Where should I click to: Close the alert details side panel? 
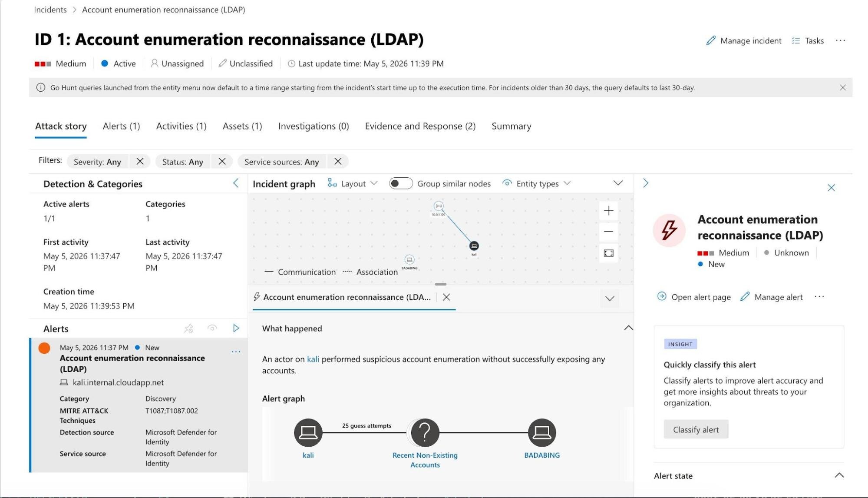tap(831, 188)
